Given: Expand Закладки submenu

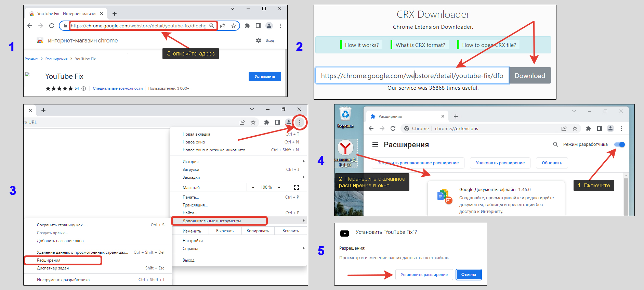Looking at the screenshot, I should (239, 177).
